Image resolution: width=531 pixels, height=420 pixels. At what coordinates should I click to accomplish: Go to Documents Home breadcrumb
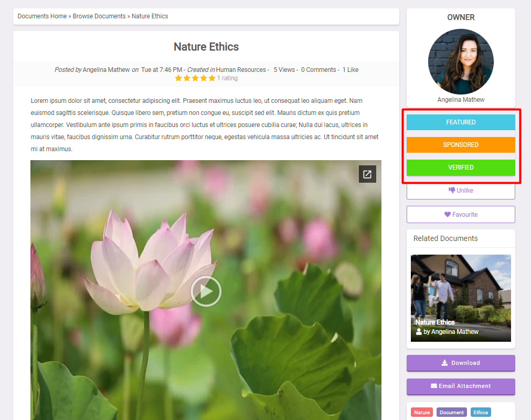pos(43,16)
